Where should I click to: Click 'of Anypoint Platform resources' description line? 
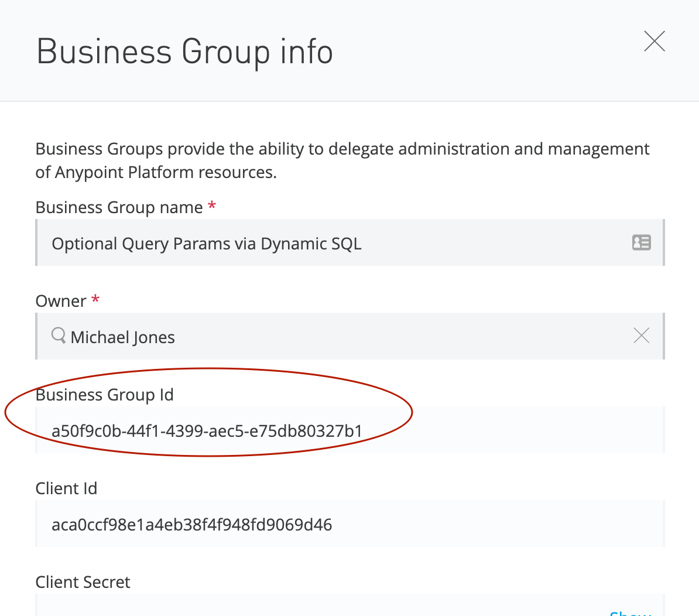pos(156,172)
